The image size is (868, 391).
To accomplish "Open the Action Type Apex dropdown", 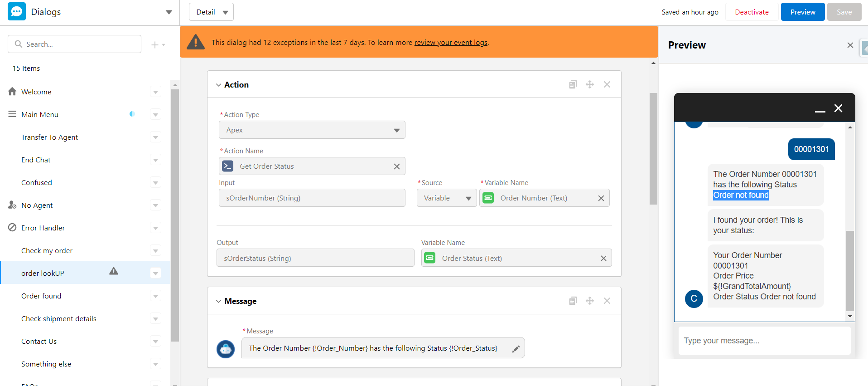I will (312, 130).
